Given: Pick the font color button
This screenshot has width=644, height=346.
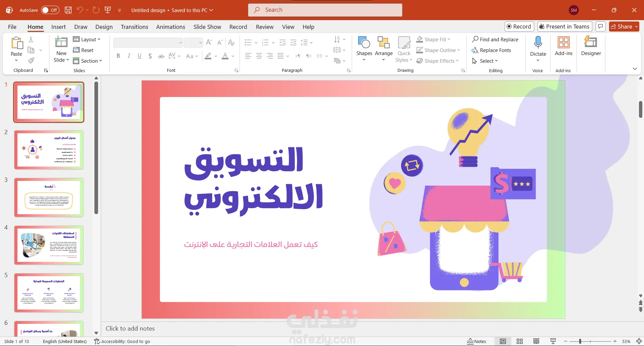Looking at the screenshot, I should pyautogui.click(x=225, y=56).
